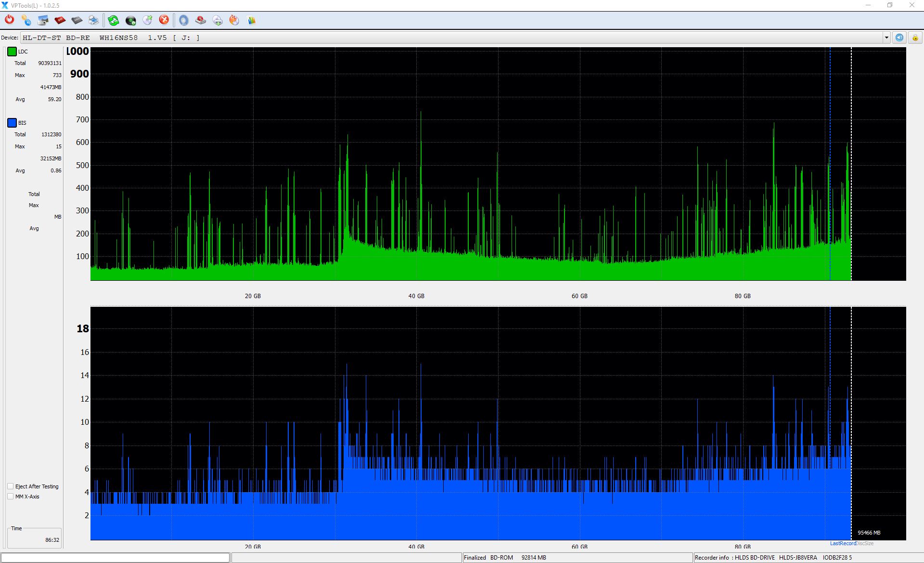Open the gears settings icon

[x=26, y=20]
